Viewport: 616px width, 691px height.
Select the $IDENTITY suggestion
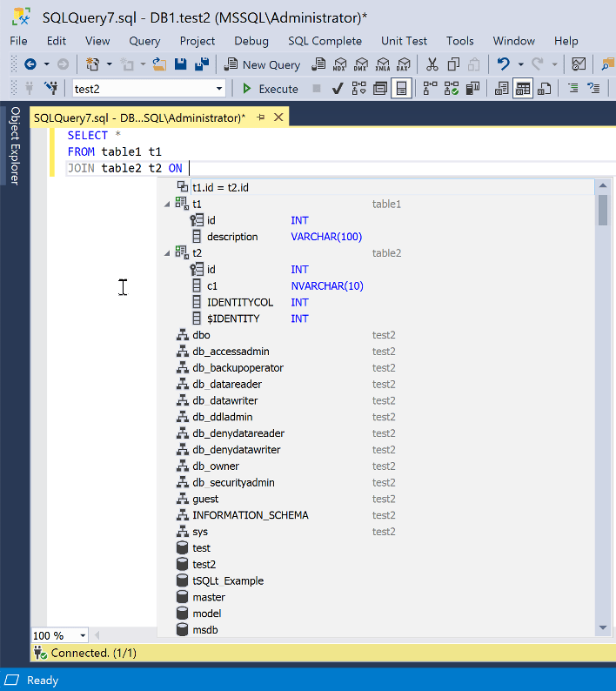tap(376, 319)
